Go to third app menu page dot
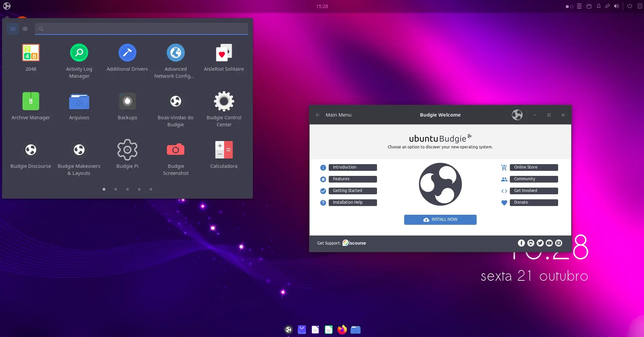644x337 pixels. (127, 189)
